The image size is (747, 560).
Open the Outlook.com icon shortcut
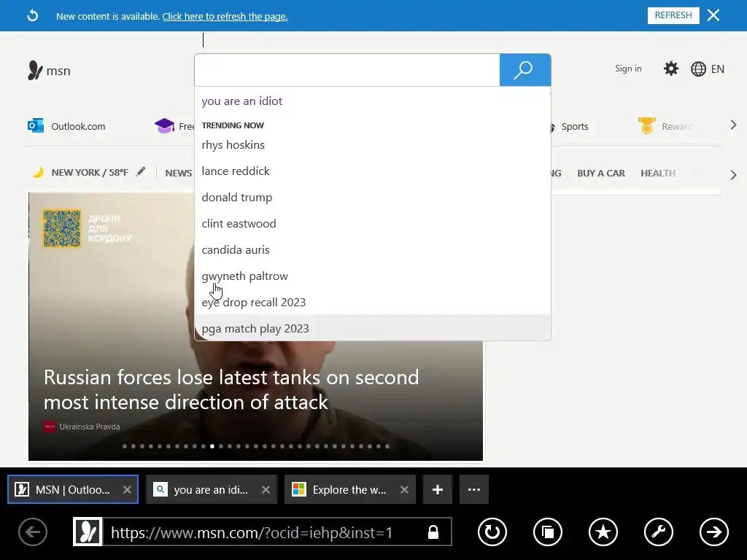[x=36, y=125]
